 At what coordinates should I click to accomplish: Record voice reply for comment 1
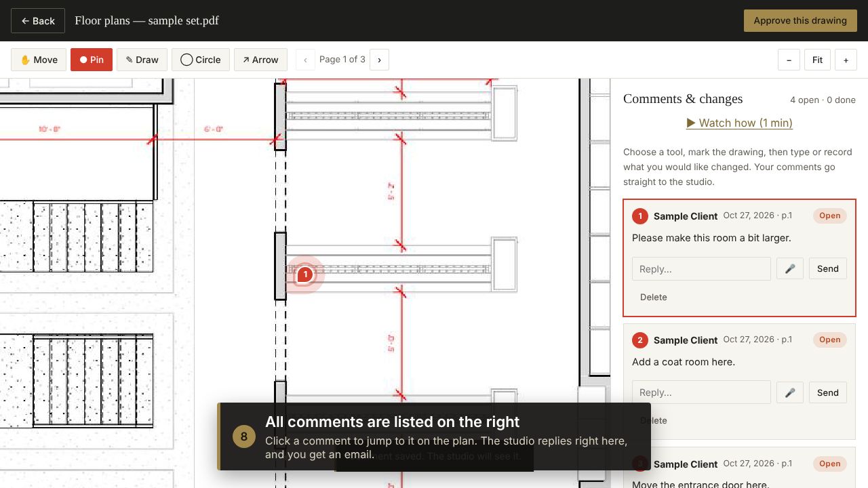click(790, 268)
